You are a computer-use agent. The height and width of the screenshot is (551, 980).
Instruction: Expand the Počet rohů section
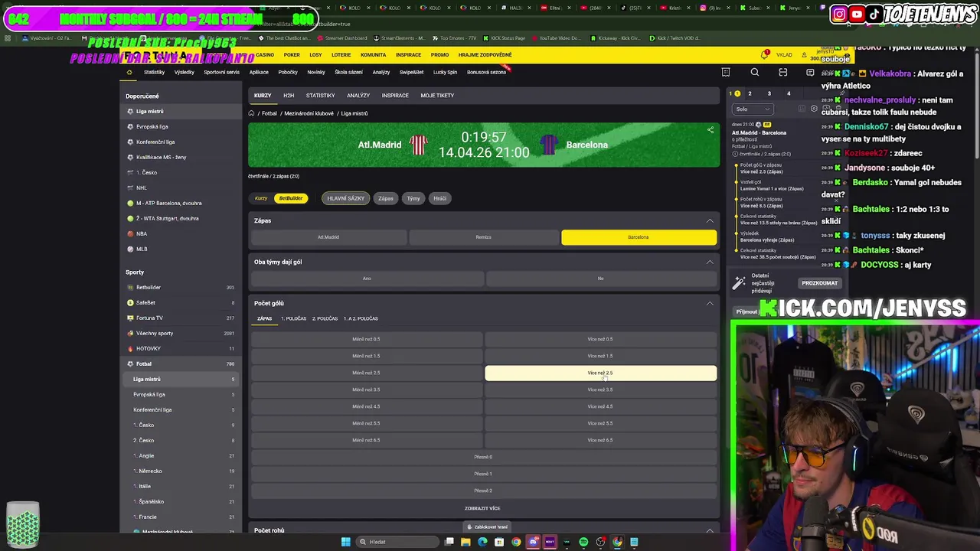(x=710, y=530)
